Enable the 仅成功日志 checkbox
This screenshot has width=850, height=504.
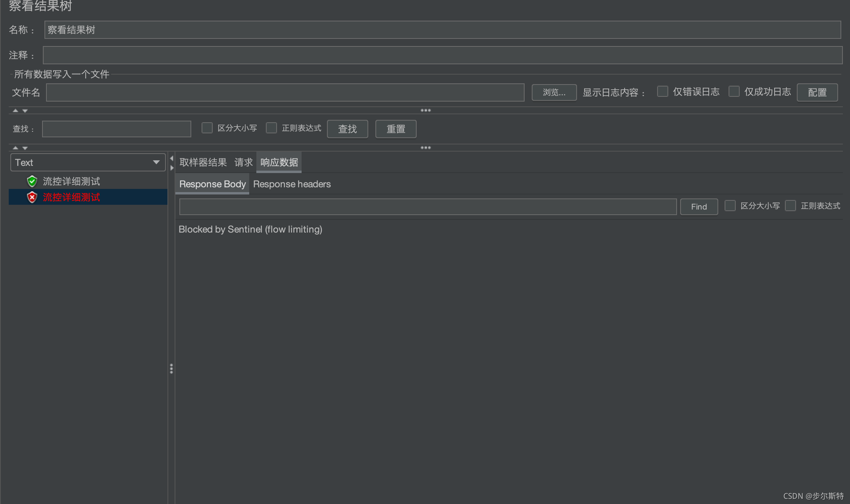[734, 92]
